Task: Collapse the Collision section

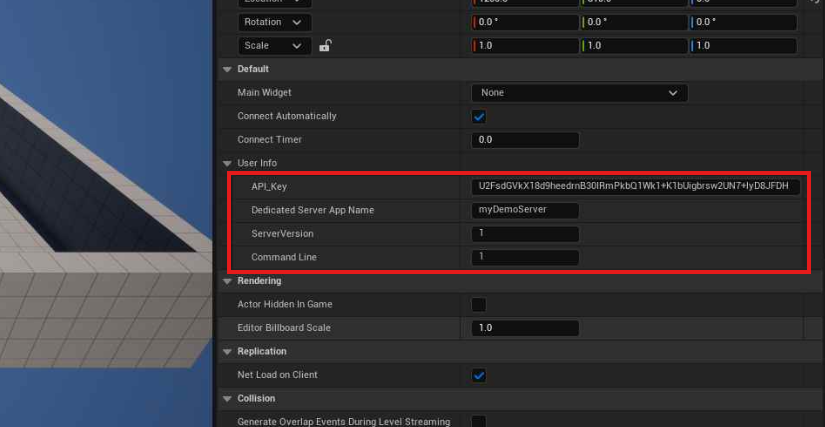Action: (227, 398)
